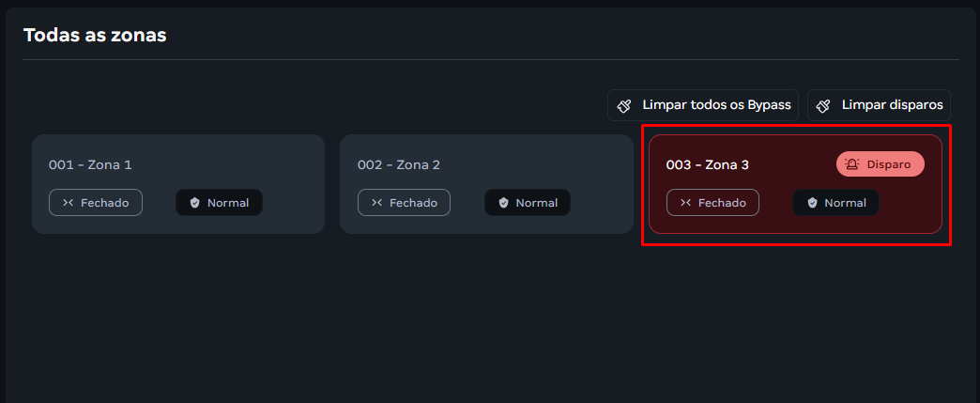Click the shield icon in Zona 2

click(x=503, y=203)
